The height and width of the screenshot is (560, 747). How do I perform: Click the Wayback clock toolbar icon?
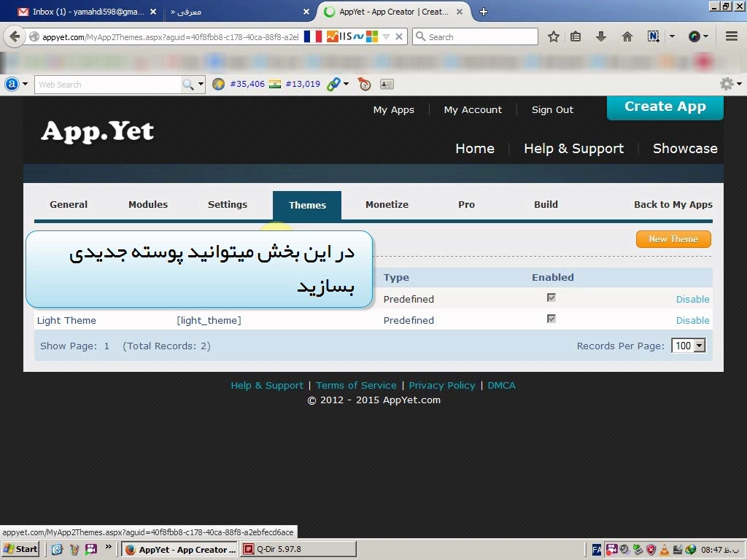[364, 85]
